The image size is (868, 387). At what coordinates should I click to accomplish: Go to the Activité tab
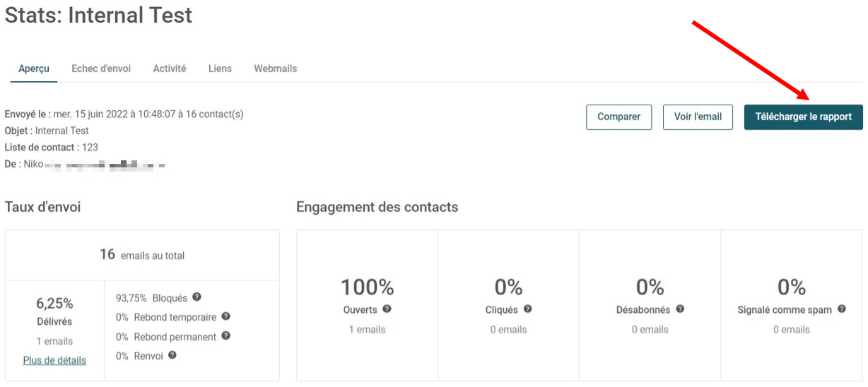170,69
